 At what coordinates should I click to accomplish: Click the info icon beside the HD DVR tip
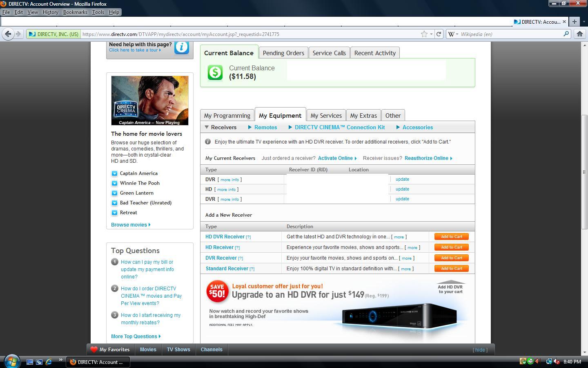pyautogui.click(x=208, y=141)
